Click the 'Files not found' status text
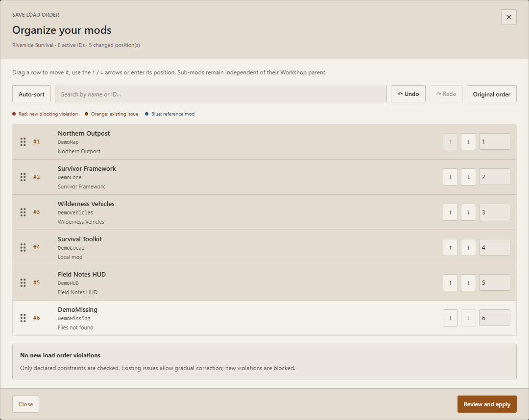The width and height of the screenshot is (529, 420). coord(75,327)
